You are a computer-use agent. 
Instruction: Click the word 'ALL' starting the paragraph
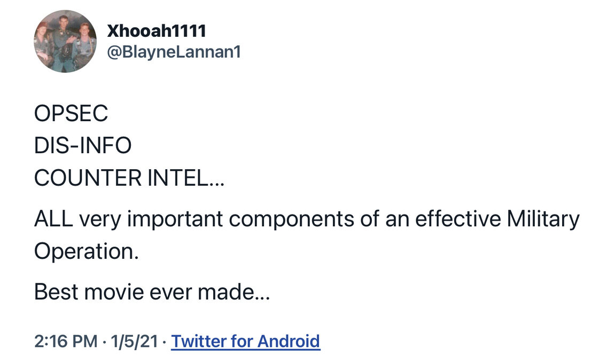pyautogui.click(x=54, y=219)
